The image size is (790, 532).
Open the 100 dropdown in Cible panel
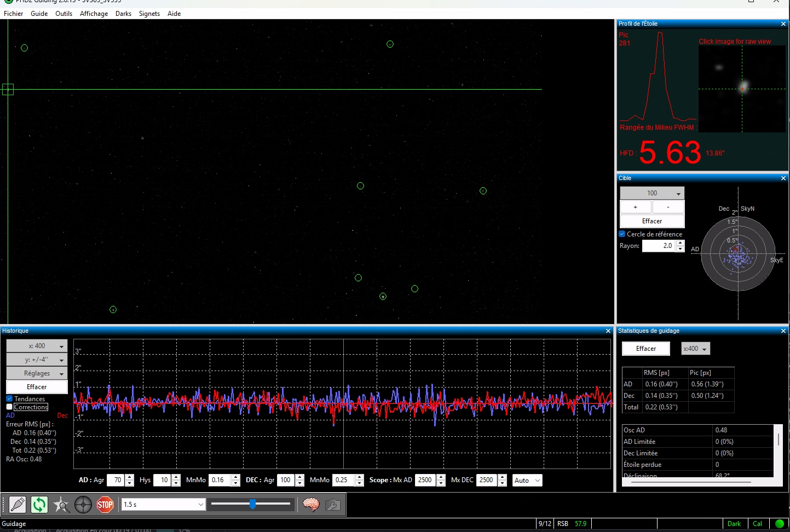point(652,193)
